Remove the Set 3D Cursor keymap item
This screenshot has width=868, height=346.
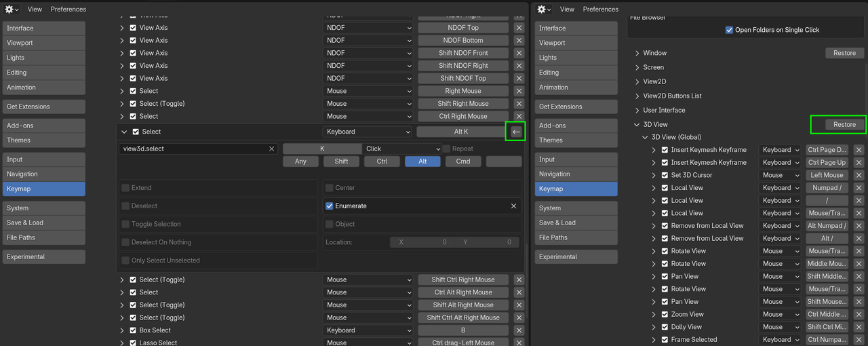[x=859, y=175]
